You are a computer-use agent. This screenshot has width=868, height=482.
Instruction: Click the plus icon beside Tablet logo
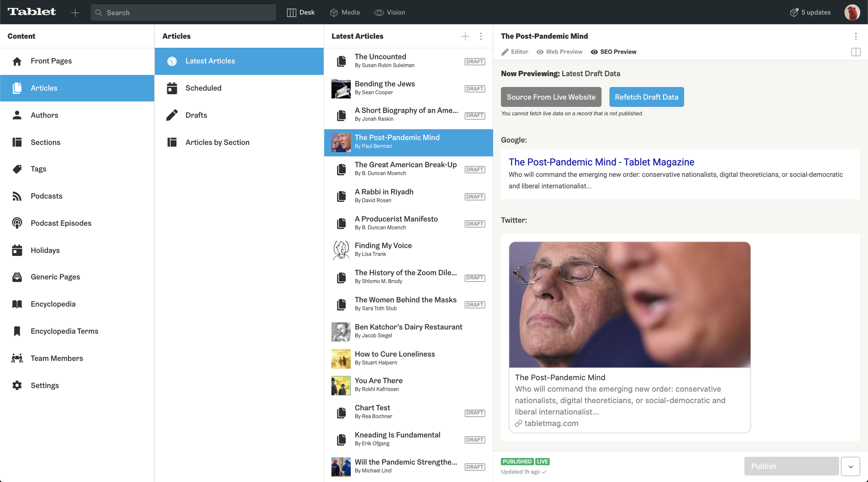click(x=75, y=13)
